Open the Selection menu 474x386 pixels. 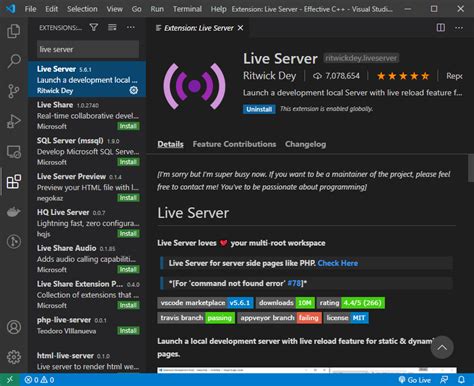coord(82,9)
